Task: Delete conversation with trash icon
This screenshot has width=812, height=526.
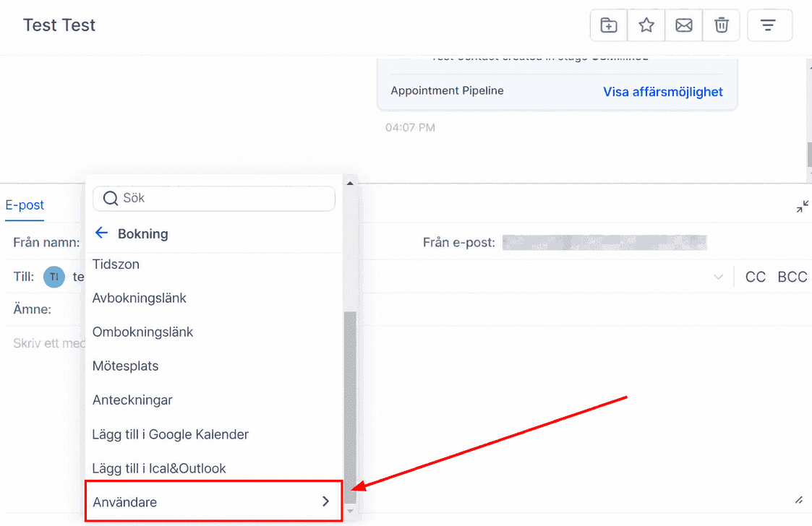Action: tap(722, 25)
